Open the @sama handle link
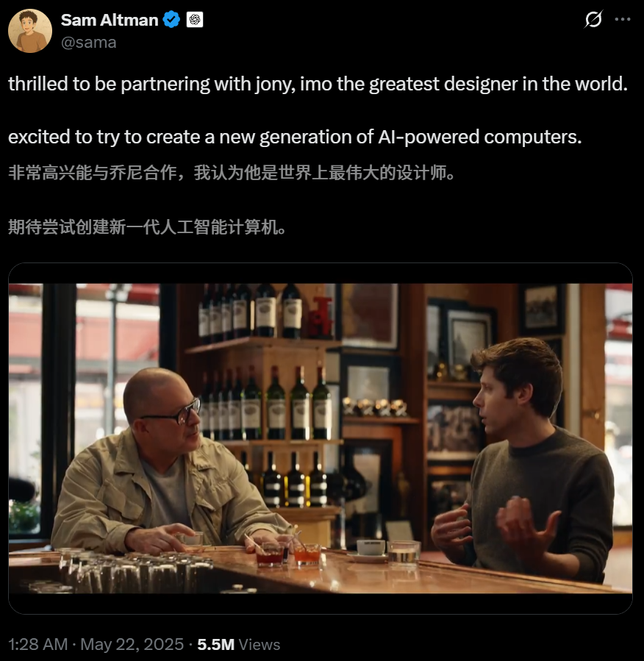The height and width of the screenshot is (661, 644). click(88, 42)
